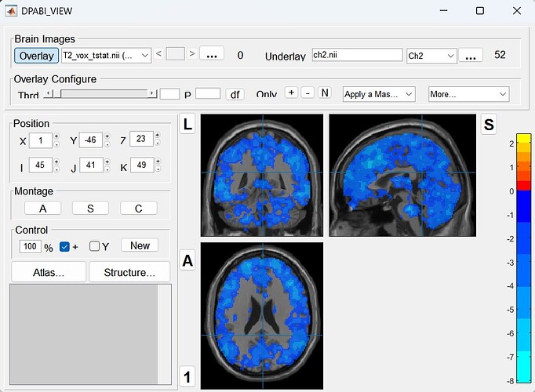Click the ch2.nii underlay filename field
Image resolution: width=535 pixels, height=392 pixels.
pyautogui.click(x=357, y=55)
